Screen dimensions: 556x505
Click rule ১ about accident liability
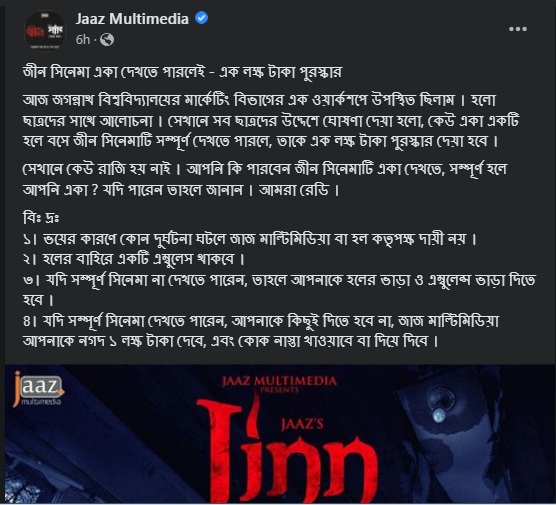pyautogui.click(x=250, y=239)
